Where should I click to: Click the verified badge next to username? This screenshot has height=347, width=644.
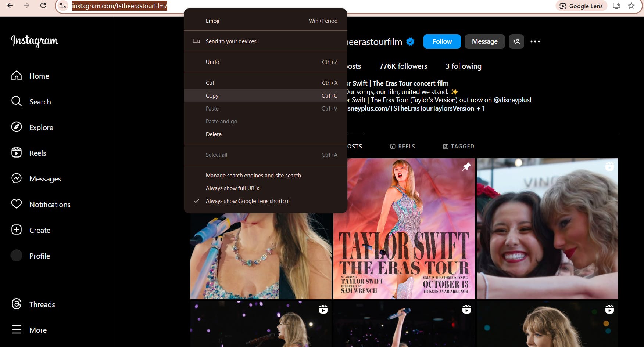click(x=411, y=42)
